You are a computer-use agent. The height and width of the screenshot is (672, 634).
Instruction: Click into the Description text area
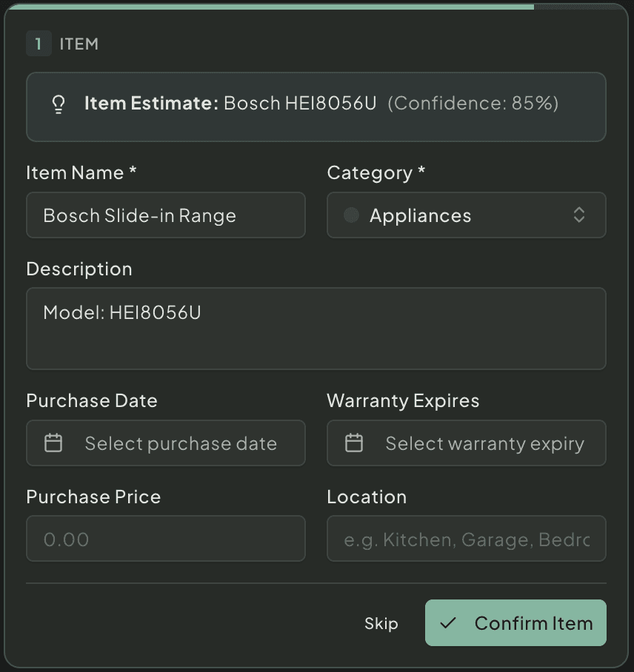(x=316, y=329)
